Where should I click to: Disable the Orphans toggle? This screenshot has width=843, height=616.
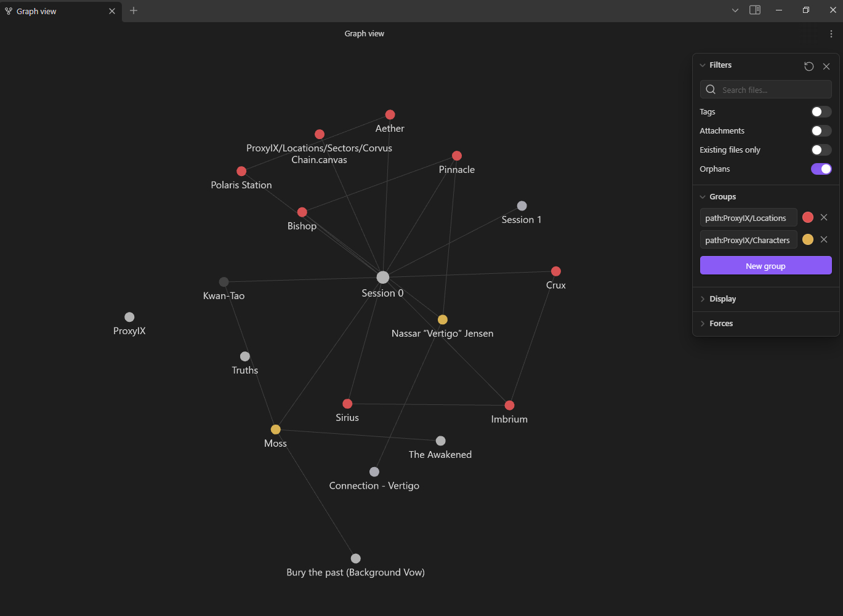821,169
